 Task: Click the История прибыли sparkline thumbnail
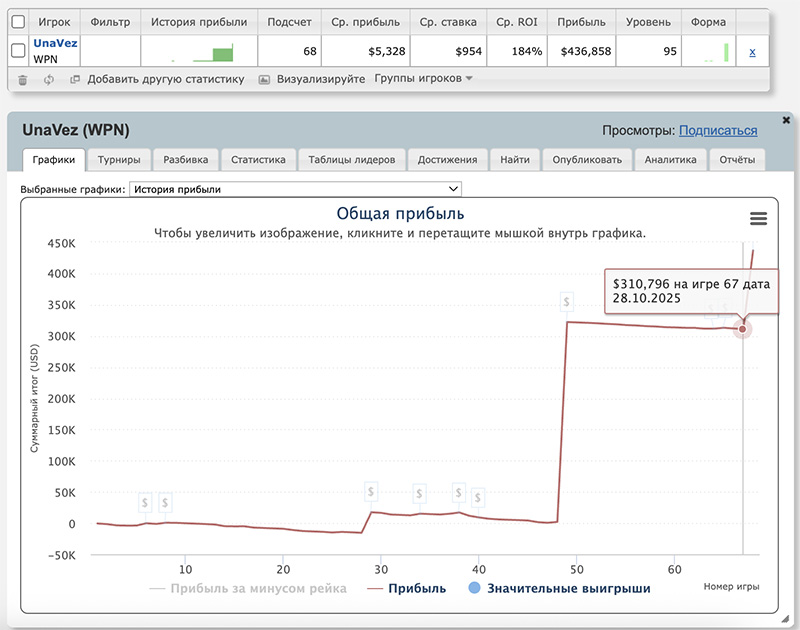click(x=198, y=51)
